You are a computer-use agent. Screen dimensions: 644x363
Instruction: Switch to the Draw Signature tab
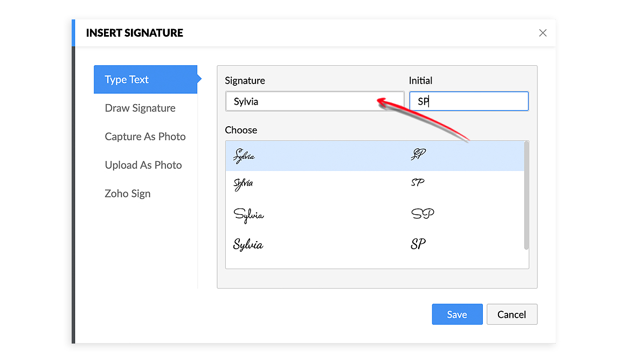140,108
